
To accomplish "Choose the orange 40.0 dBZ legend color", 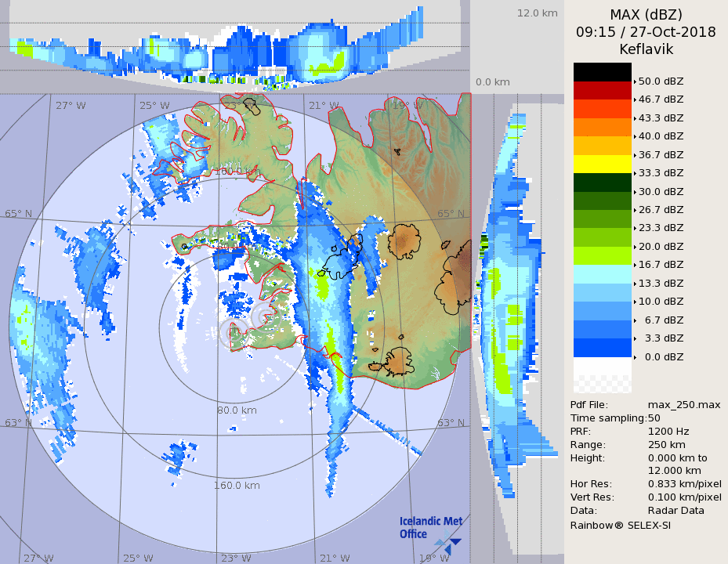I will [x=602, y=127].
